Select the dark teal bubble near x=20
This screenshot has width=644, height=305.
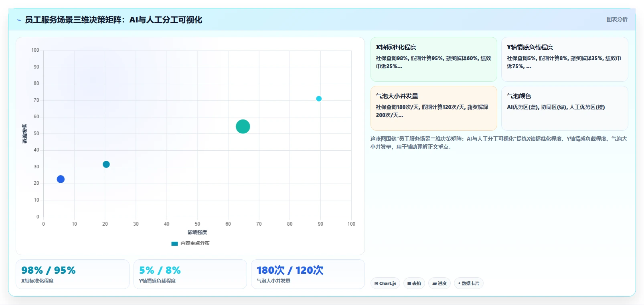tap(106, 164)
